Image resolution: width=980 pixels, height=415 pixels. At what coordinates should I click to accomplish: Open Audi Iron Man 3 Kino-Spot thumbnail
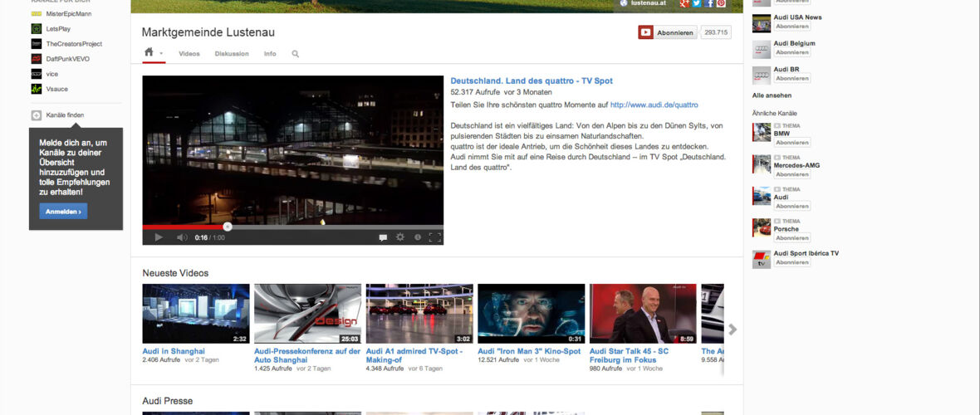532,314
